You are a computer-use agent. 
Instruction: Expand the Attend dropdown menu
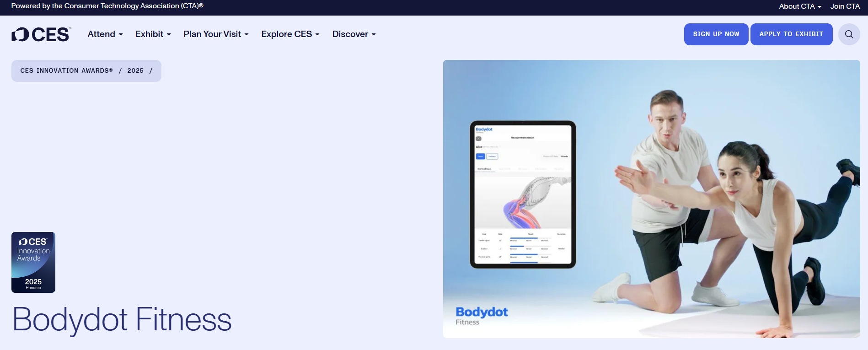[105, 34]
